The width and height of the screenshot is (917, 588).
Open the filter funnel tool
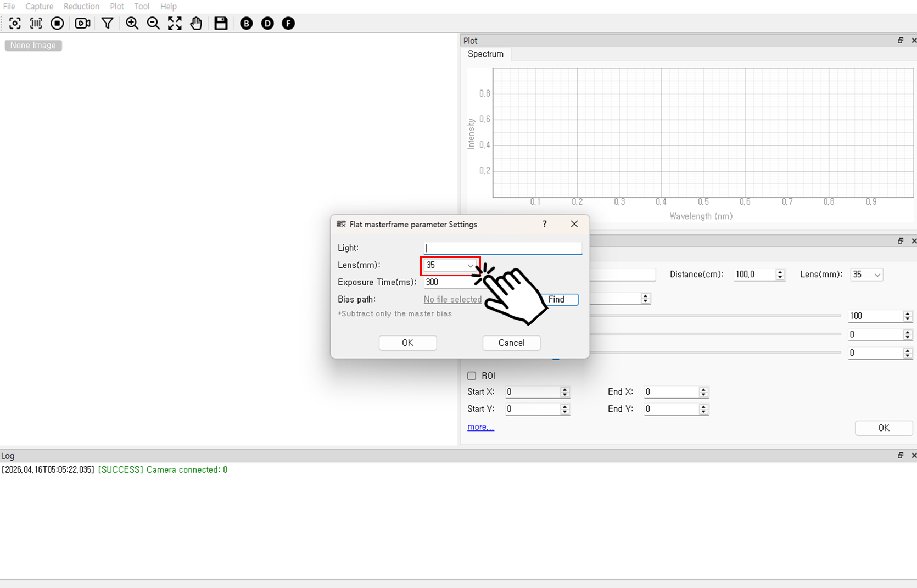(x=108, y=23)
